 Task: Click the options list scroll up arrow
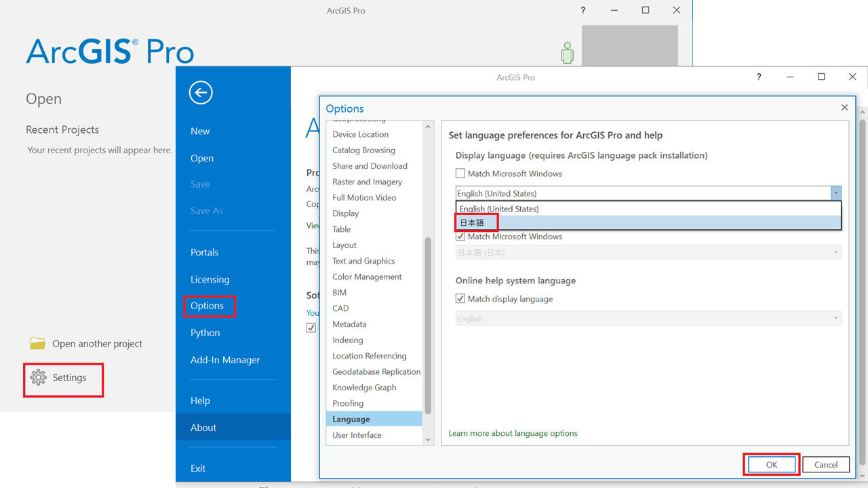coord(427,127)
